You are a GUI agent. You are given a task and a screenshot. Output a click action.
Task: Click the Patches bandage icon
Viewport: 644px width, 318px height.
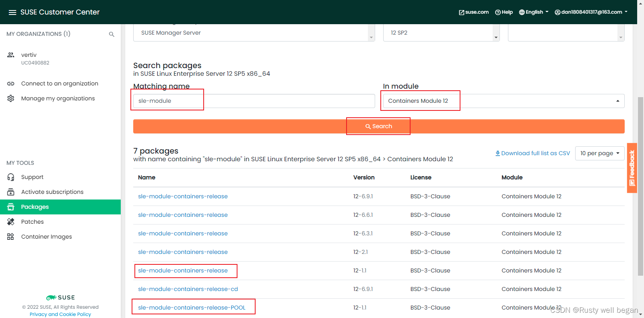pyautogui.click(x=11, y=222)
